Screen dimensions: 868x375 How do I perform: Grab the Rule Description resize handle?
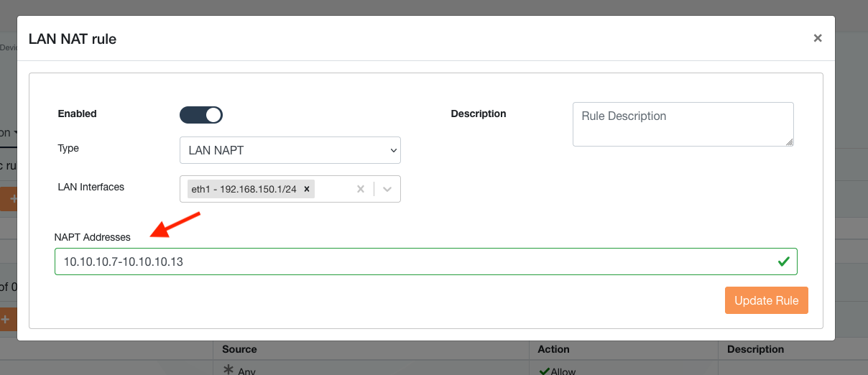click(x=790, y=142)
